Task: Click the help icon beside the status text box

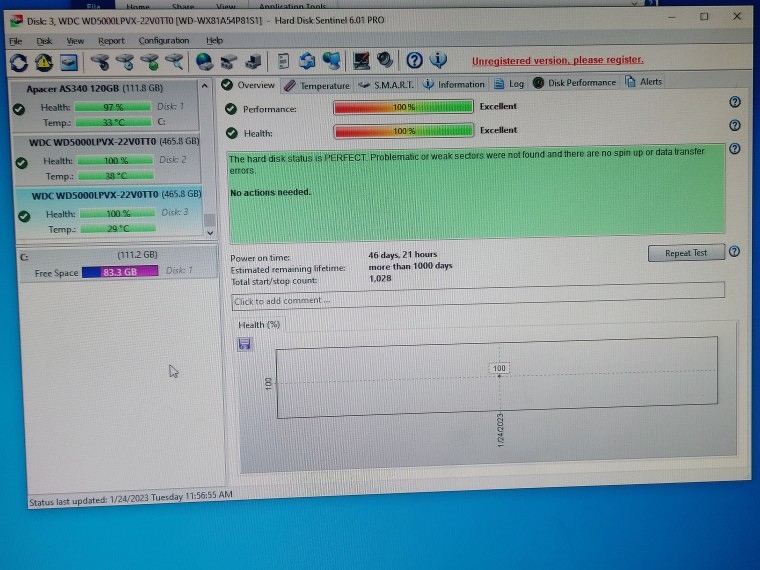Action: [x=735, y=148]
